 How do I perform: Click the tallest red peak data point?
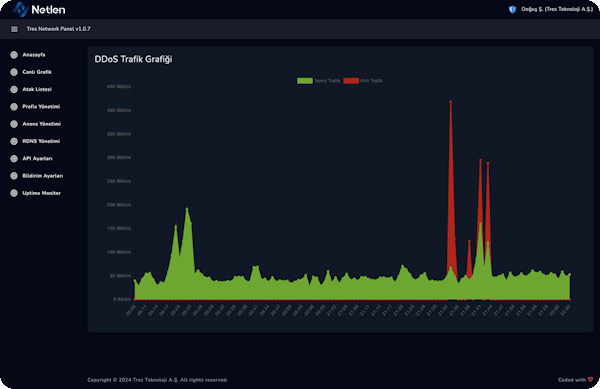451,102
